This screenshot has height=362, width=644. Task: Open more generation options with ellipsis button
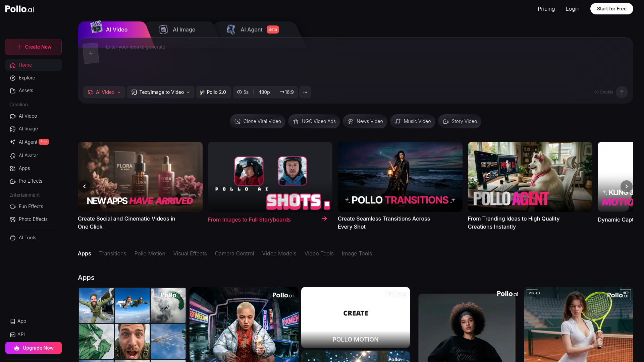coord(305,92)
